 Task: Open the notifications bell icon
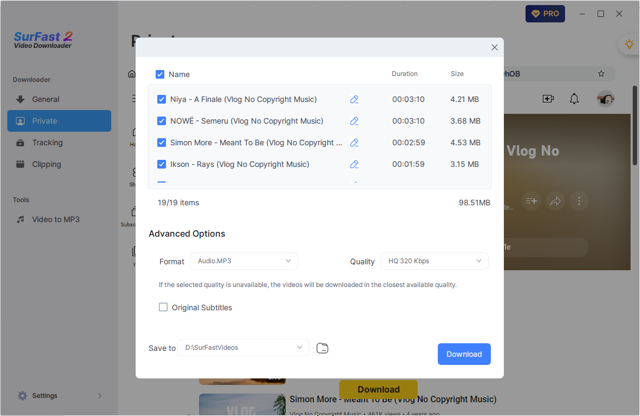[x=574, y=99]
